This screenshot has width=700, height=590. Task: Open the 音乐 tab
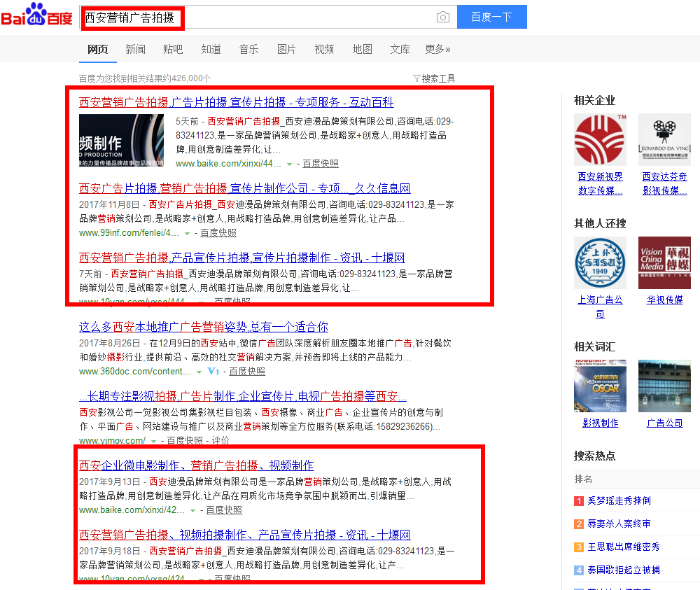click(x=248, y=49)
